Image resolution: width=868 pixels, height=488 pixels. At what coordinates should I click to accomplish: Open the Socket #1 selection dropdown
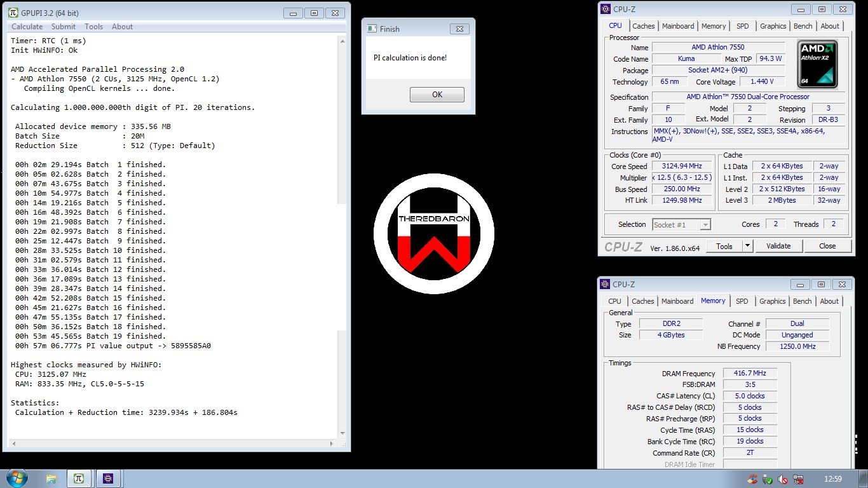click(681, 224)
